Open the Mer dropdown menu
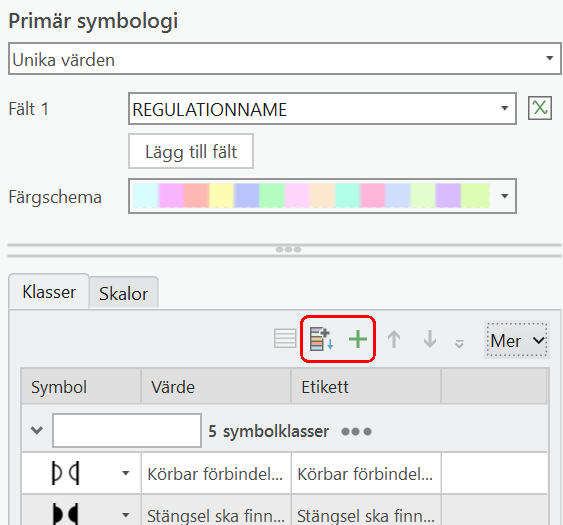 (x=516, y=340)
